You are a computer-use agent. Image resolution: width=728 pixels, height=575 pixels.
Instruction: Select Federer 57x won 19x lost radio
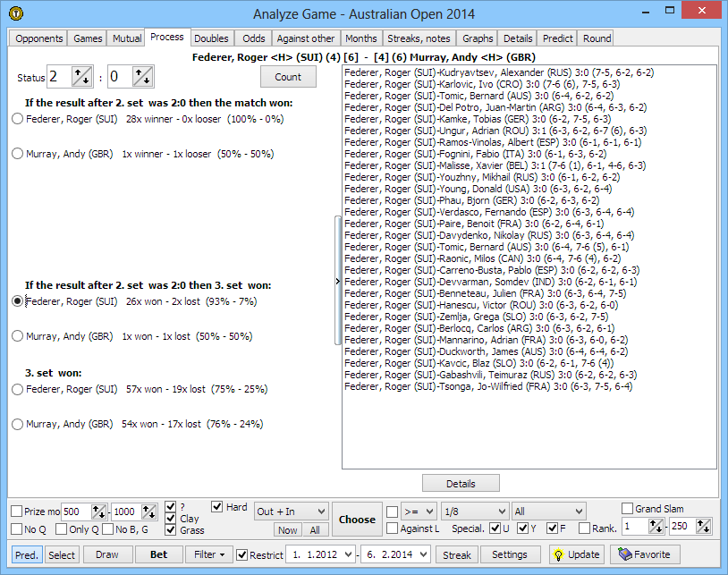17,389
